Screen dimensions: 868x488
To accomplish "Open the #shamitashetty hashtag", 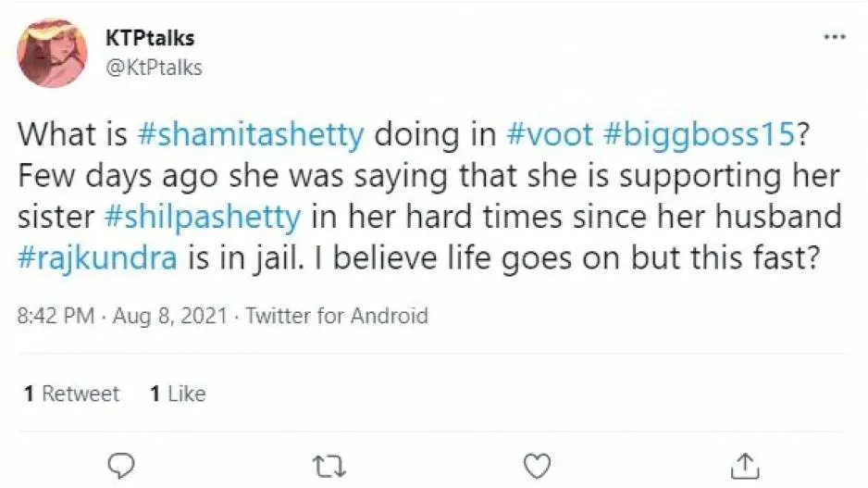I will click(x=250, y=134).
